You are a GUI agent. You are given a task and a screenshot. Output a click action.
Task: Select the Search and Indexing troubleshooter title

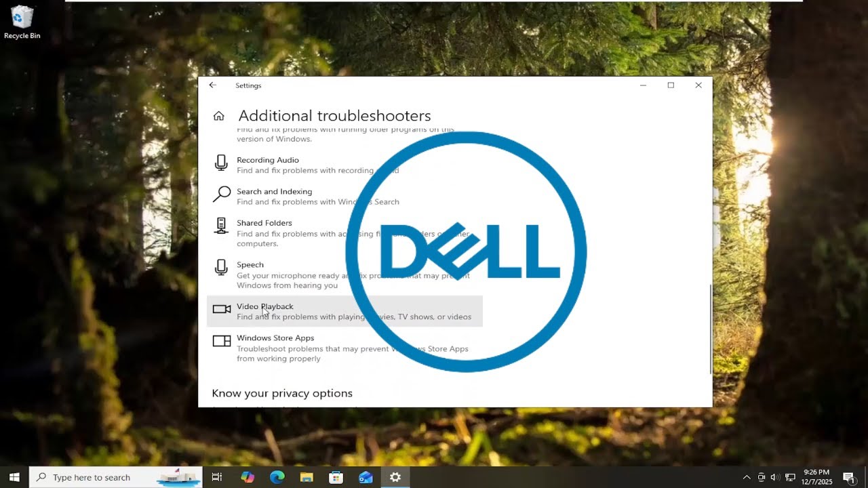[275, 192]
